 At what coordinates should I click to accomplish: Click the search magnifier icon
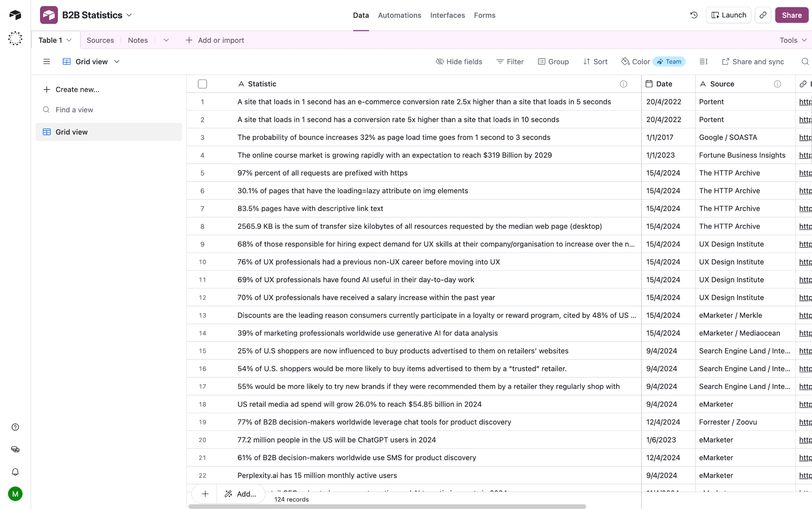point(805,61)
